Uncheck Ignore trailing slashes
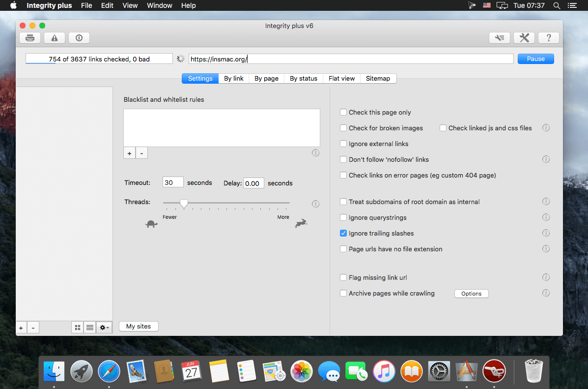Image resolution: width=588 pixels, height=389 pixels. click(343, 233)
